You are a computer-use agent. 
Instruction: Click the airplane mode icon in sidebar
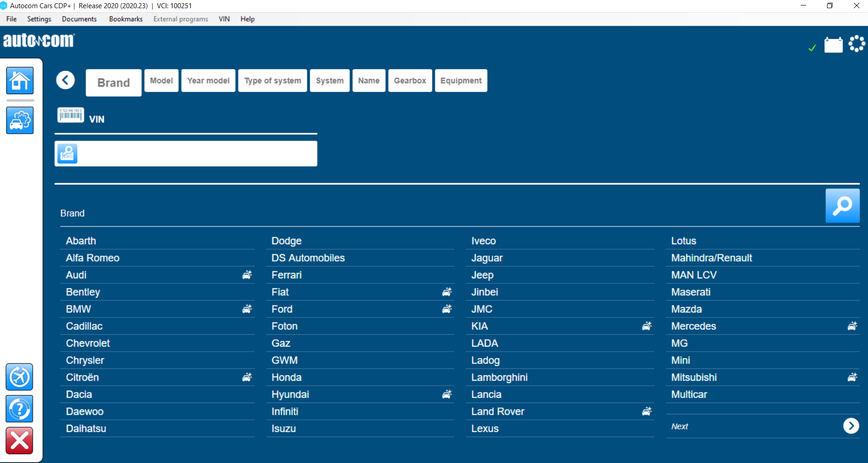coord(19,377)
